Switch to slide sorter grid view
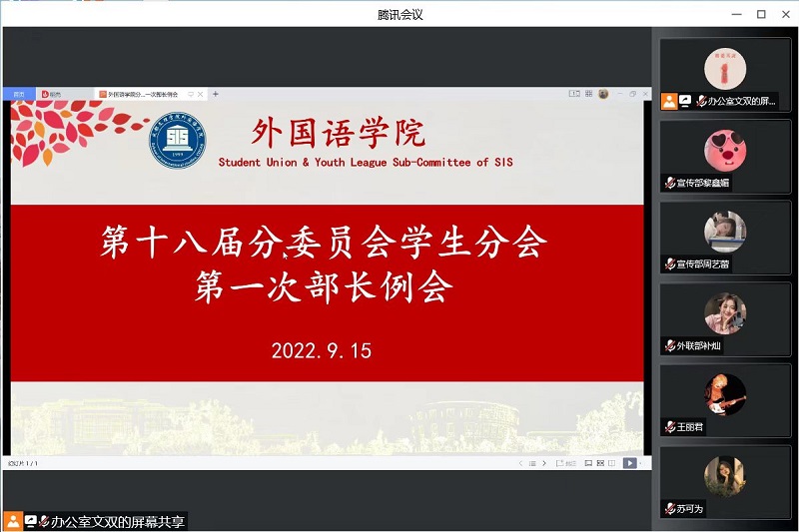This screenshot has height=532, width=799. click(x=599, y=463)
